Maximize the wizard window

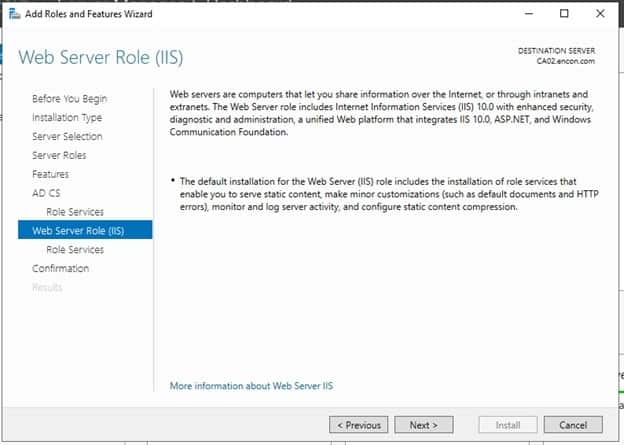tap(564, 13)
